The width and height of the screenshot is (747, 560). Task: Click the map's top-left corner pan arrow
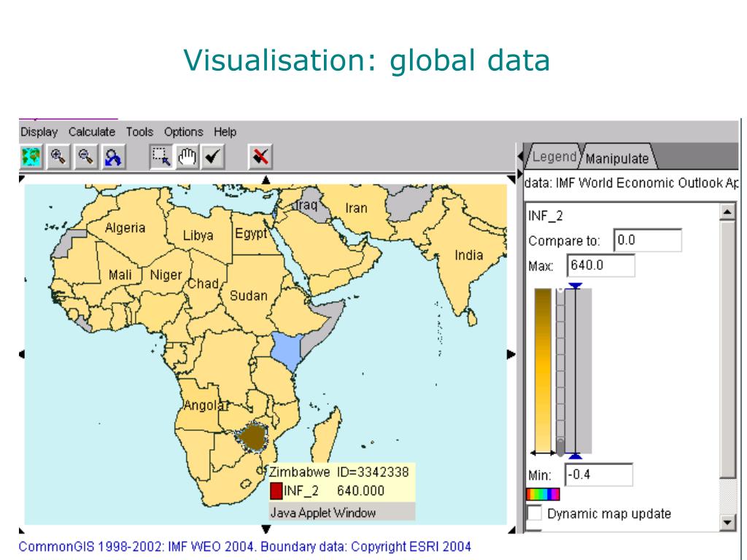22,179
